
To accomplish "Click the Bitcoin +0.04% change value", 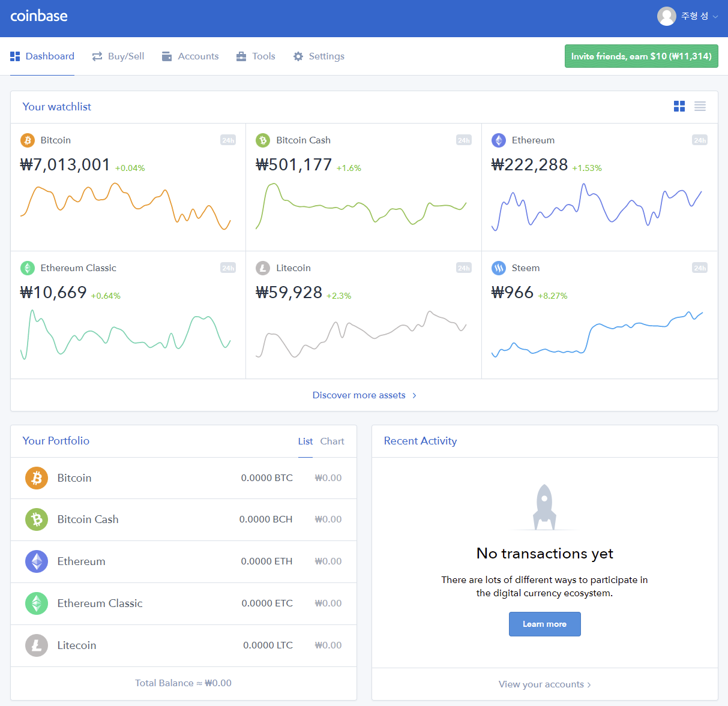I will click(x=130, y=168).
